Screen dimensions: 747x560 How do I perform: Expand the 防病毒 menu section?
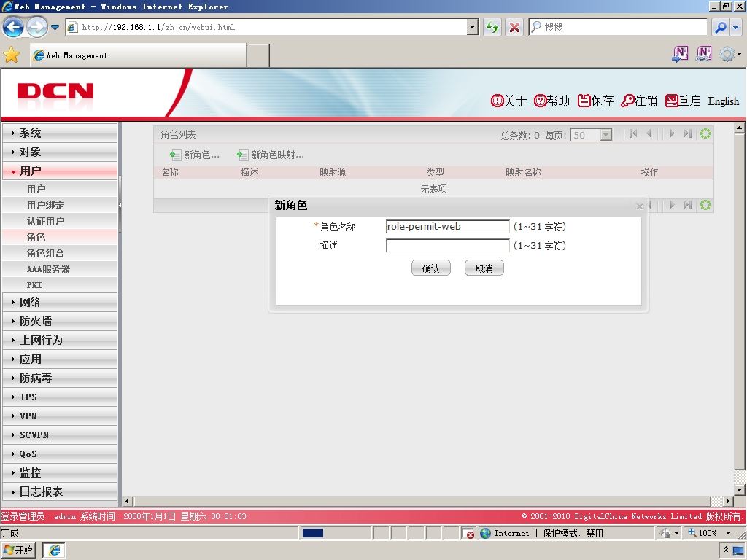(x=60, y=378)
